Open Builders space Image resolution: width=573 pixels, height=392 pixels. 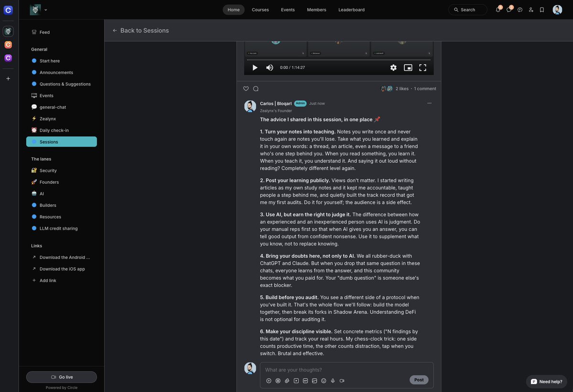tap(61, 205)
